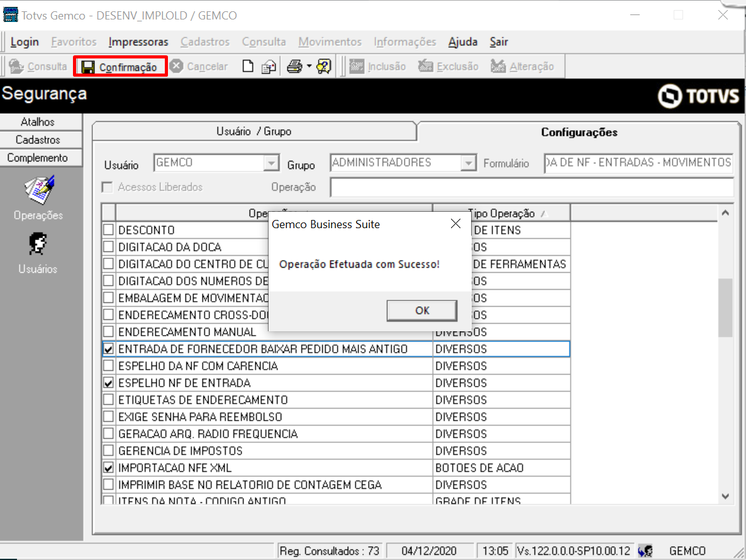Click the Alteração toolbar button
The height and width of the screenshot is (560, 746).
tap(523, 67)
